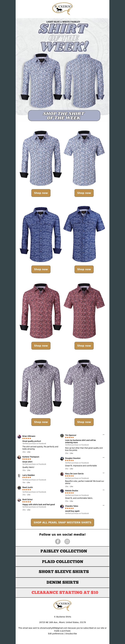Open options dots on Makala Doulos review

click(x=104, y=490)
